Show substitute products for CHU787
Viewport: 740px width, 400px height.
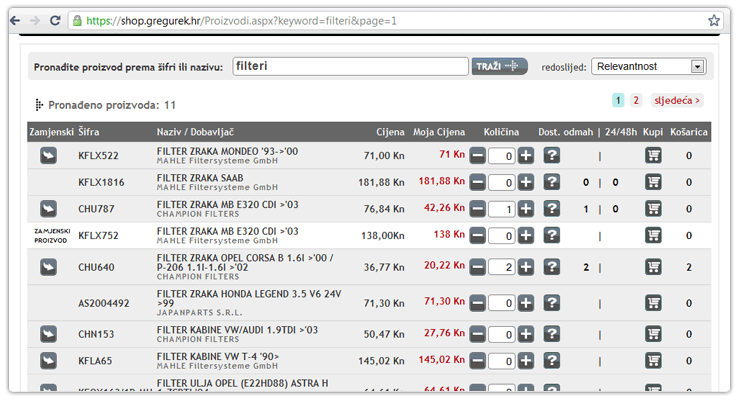[48, 209]
